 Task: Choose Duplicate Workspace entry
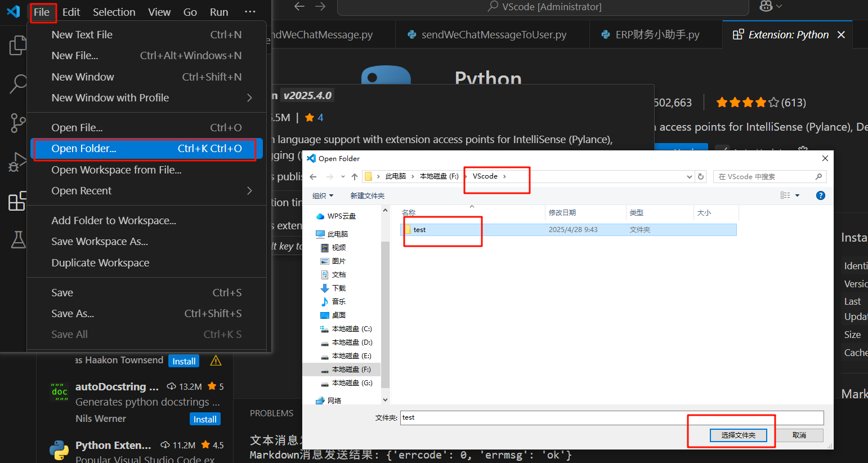tap(146, 263)
